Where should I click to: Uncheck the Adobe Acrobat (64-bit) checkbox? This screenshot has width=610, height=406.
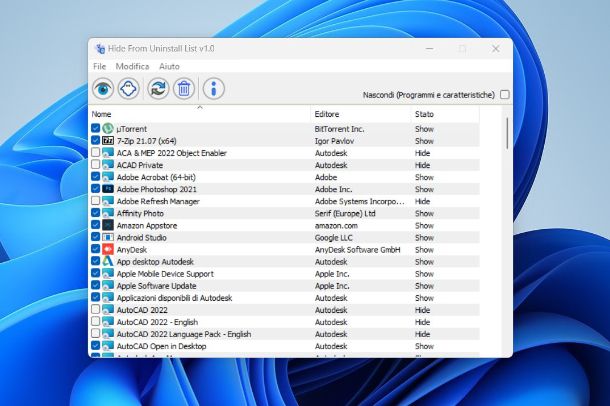95,177
